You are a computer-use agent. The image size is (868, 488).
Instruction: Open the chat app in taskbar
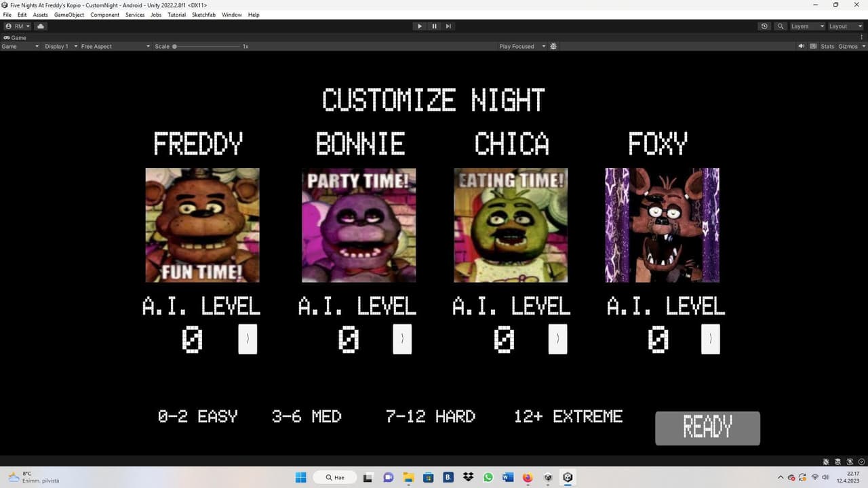click(388, 477)
